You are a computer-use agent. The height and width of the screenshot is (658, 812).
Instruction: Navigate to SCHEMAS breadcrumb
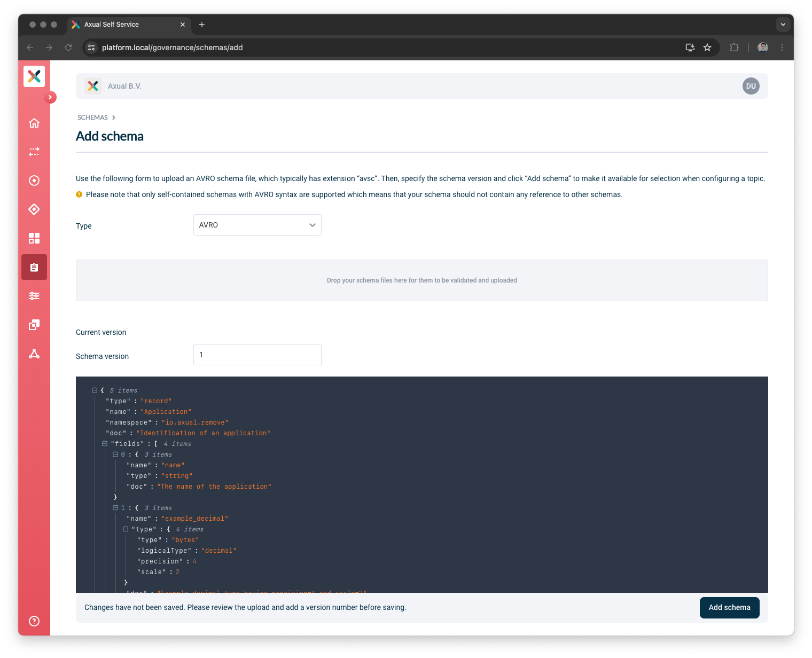pos(92,117)
